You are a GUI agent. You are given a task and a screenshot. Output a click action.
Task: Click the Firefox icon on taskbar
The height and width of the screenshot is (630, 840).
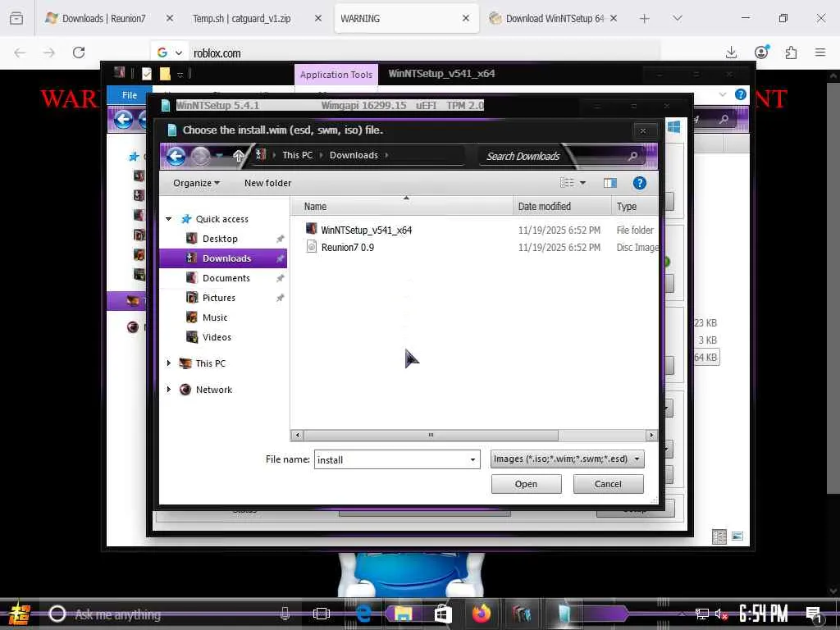(482, 614)
